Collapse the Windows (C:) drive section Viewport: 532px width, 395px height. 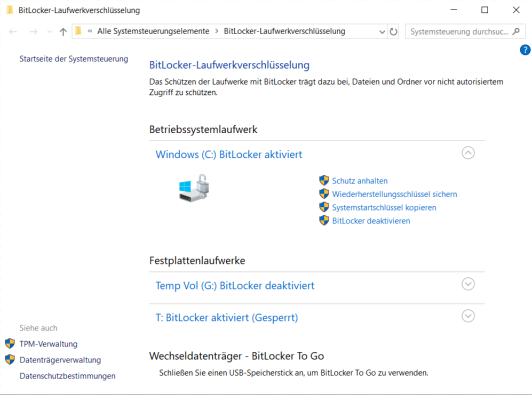[x=468, y=153]
